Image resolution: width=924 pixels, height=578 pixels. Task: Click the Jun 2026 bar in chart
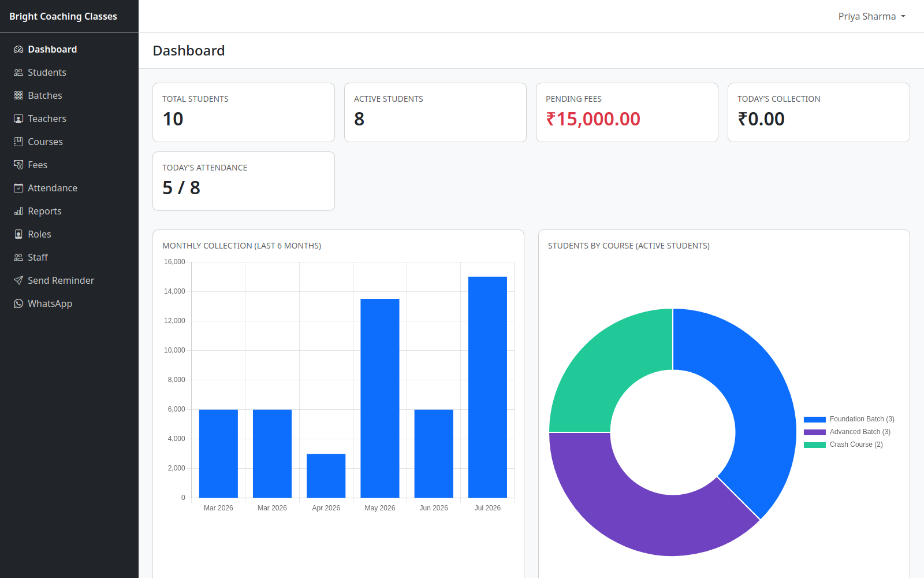point(434,454)
